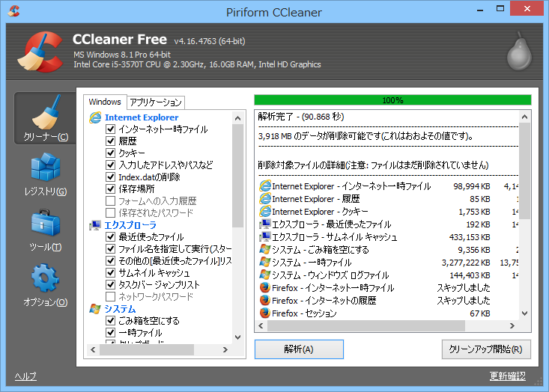Toggle 入力したアドレスやパスなど checkbox
The height and width of the screenshot is (392, 549).
click(111, 165)
